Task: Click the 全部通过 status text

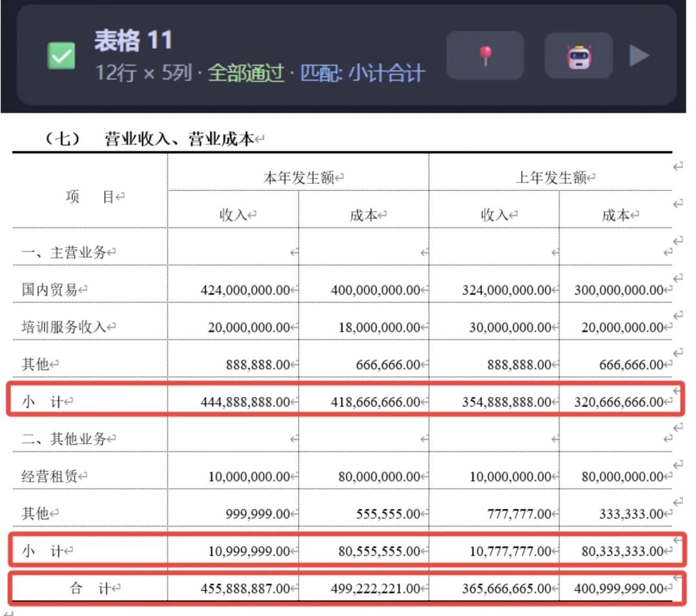Action: (246, 73)
